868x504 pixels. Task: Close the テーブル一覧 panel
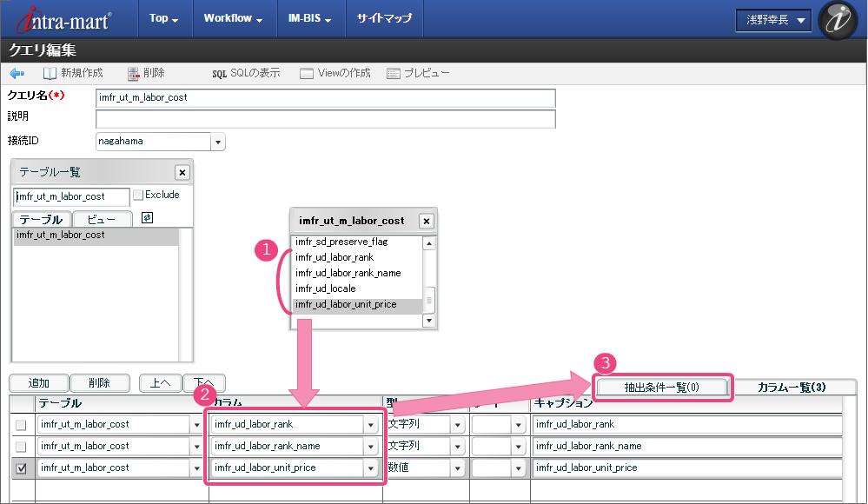(182, 172)
